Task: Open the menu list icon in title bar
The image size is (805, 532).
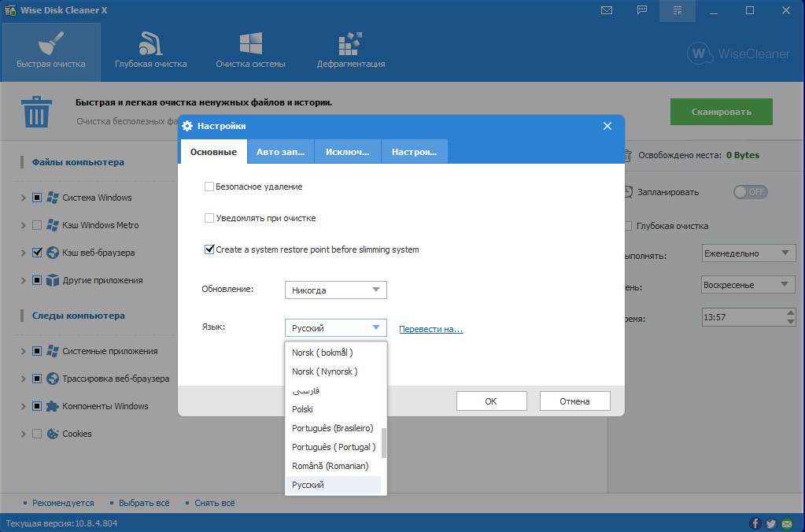Action: (678, 10)
